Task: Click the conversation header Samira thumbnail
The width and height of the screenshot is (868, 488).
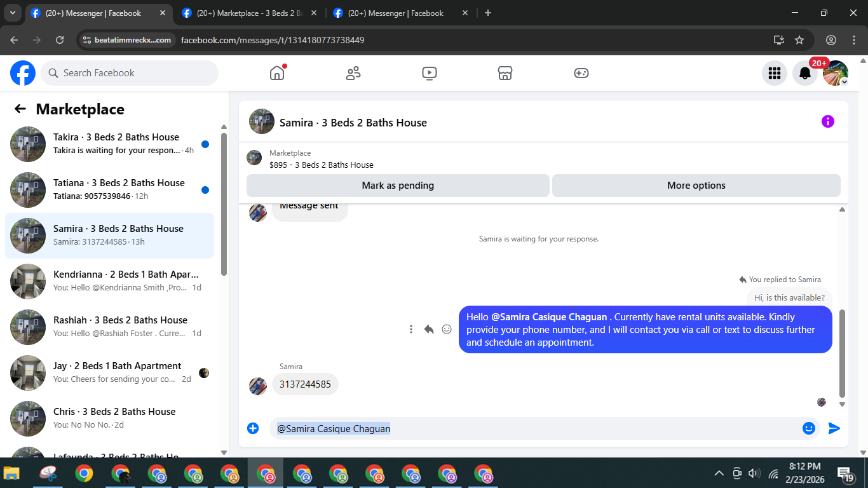Action: point(262,121)
